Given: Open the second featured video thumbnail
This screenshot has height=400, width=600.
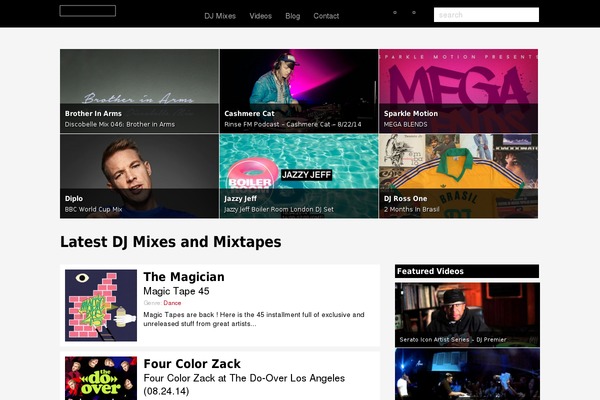Looking at the screenshot, I should pyautogui.click(x=467, y=374).
